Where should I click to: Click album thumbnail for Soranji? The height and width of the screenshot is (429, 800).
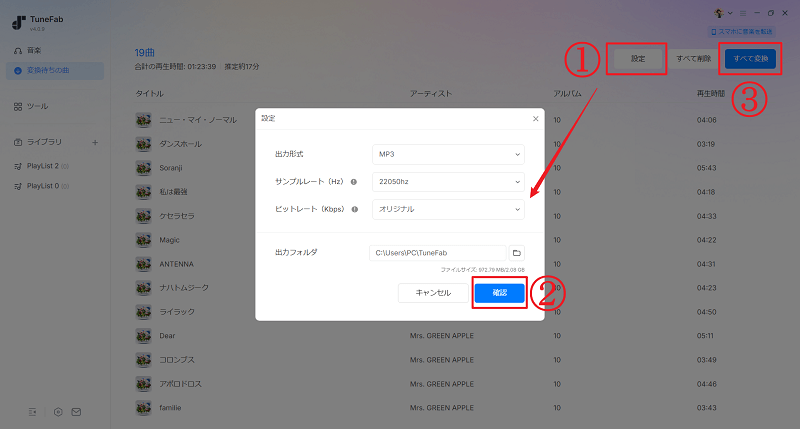point(143,168)
